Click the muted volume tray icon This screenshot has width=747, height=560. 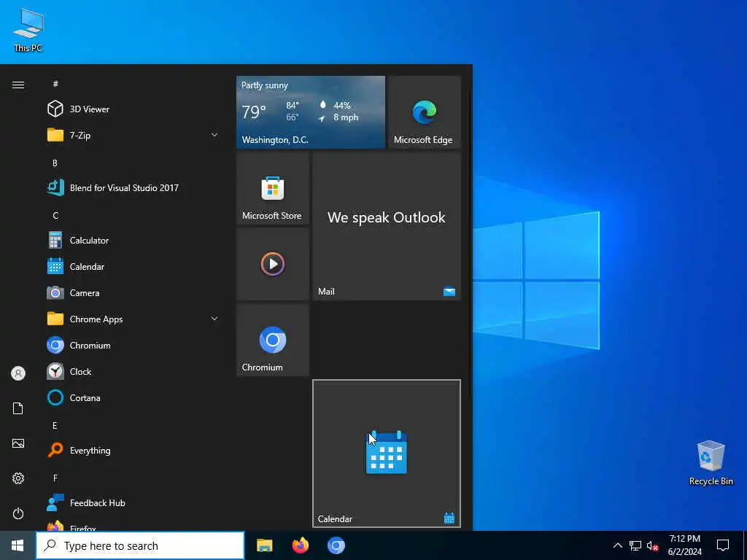(652, 546)
